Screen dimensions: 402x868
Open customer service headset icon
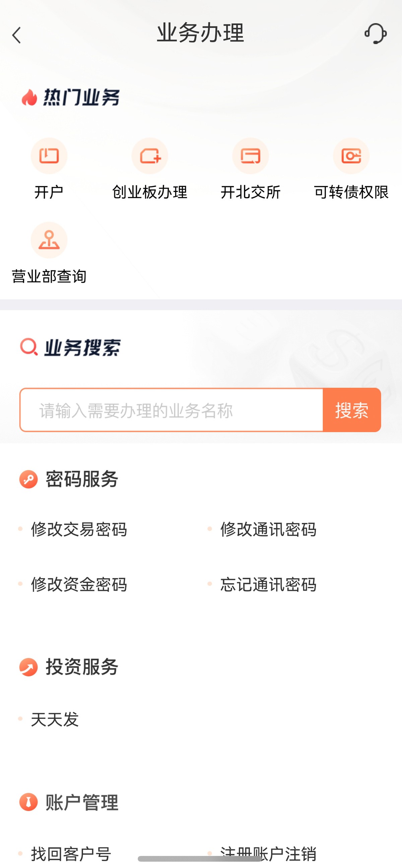click(376, 34)
